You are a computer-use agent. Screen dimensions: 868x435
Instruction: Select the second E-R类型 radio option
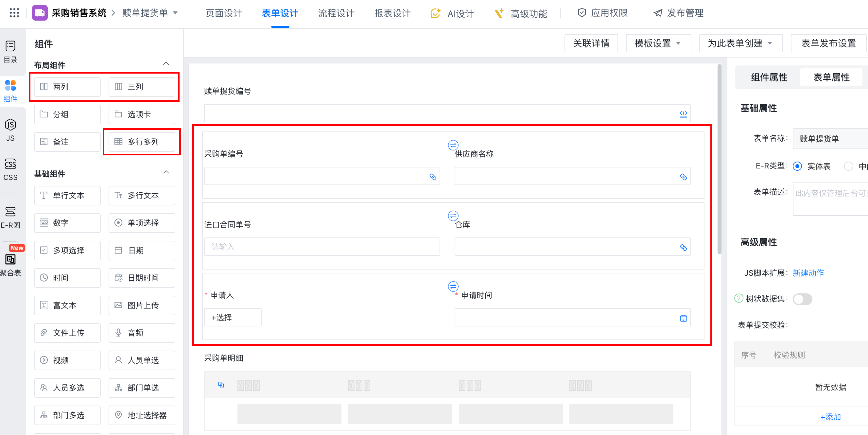(848, 166)
